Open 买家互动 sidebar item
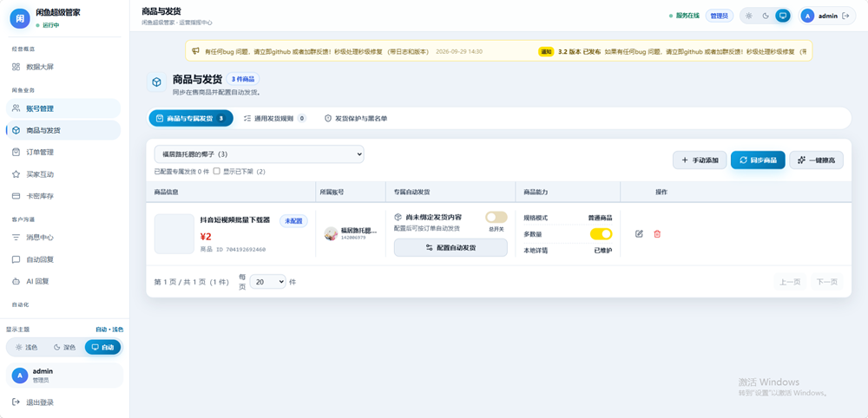Screen dimensions: 868x418 tap(63, 174)
